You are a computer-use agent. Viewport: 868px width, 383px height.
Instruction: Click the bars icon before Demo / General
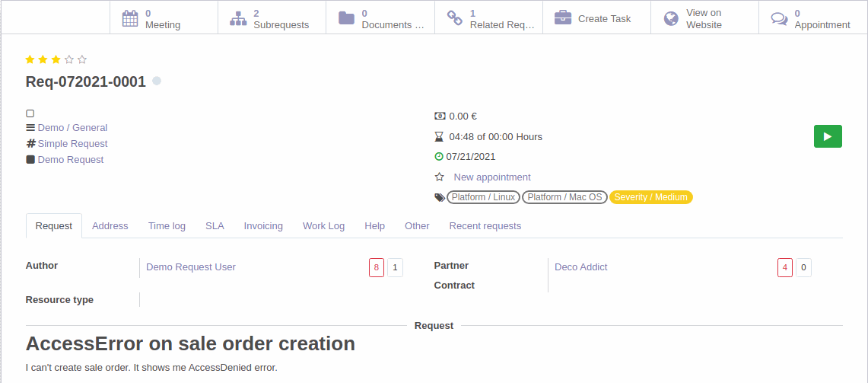tap(30, 127)
